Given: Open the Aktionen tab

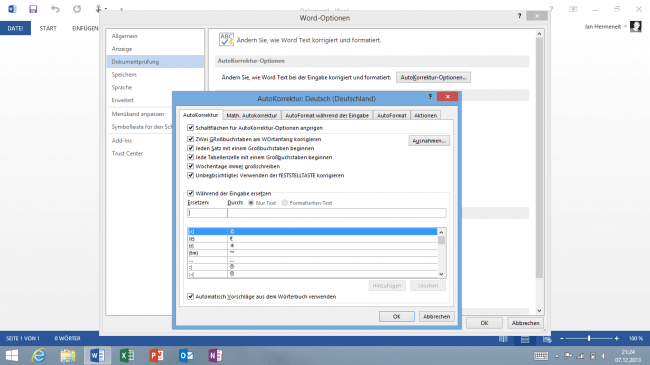Looking at the screenshot, I should point(425,115).
